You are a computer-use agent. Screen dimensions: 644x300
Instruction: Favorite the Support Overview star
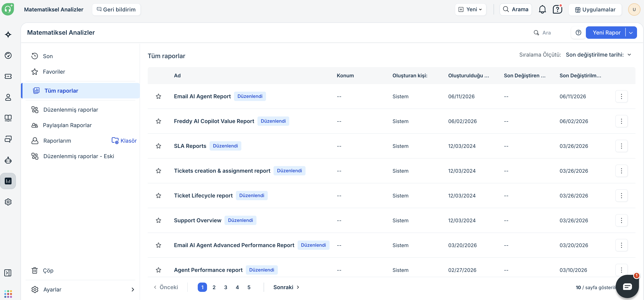click(158, 220)
